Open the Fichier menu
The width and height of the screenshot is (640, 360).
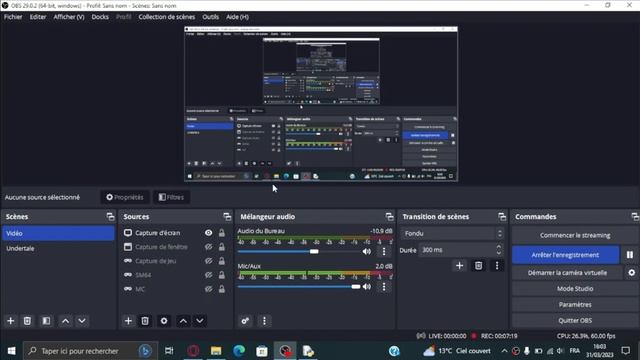[13, 17]
